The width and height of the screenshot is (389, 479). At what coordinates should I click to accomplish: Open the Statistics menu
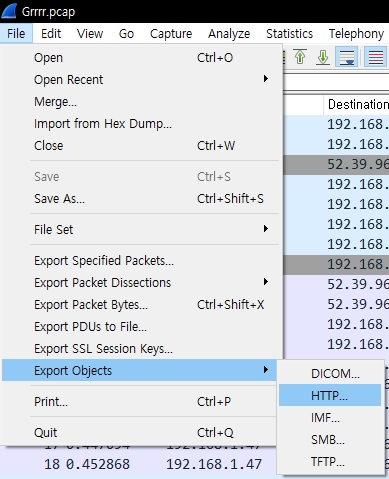tap(289, 34)
